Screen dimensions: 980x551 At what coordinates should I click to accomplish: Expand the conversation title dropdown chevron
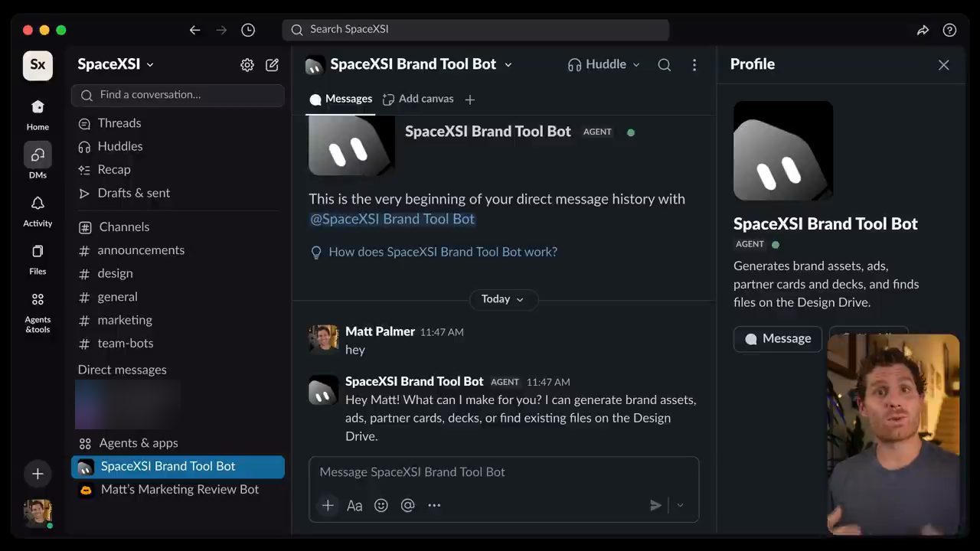[508, 65]
